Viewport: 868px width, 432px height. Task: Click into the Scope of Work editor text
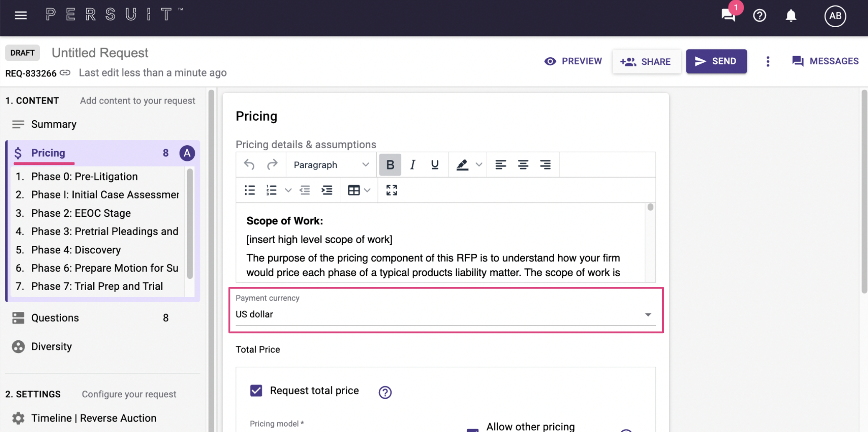coord(440,243)
